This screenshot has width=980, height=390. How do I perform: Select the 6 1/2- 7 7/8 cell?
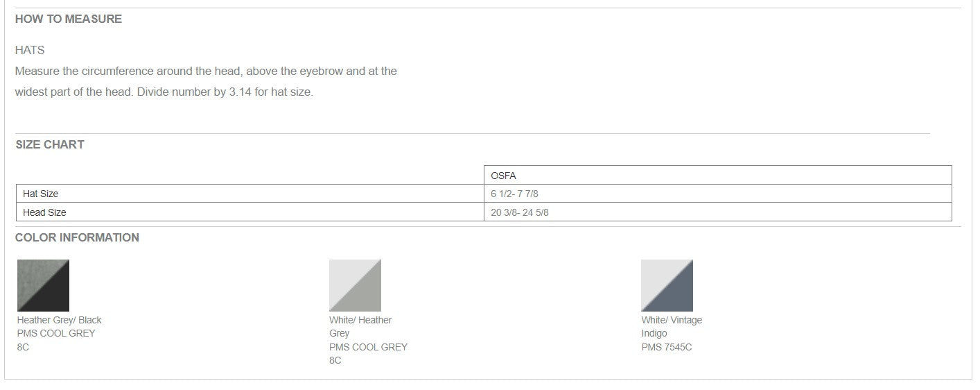pyautogui.click(x=514, y=194)
